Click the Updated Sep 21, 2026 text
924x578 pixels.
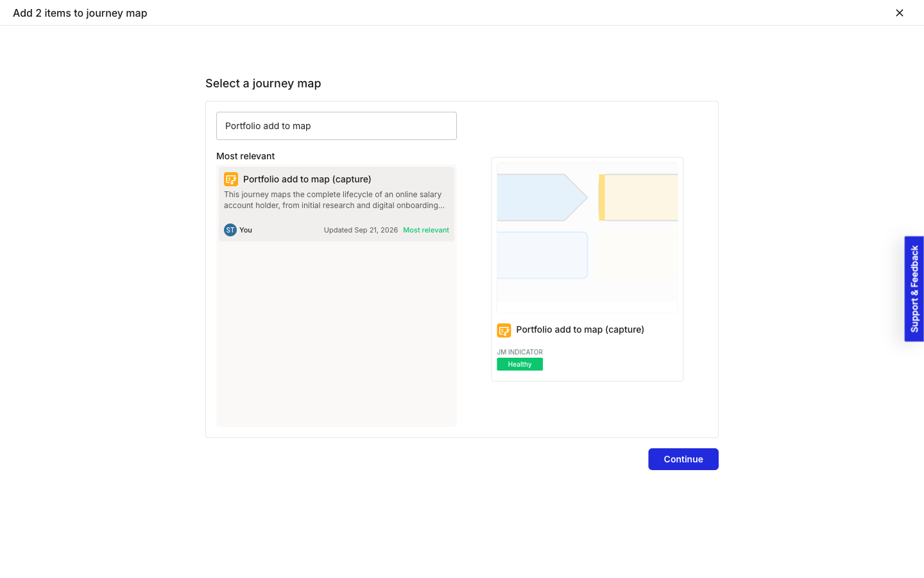tap(361, 230)
